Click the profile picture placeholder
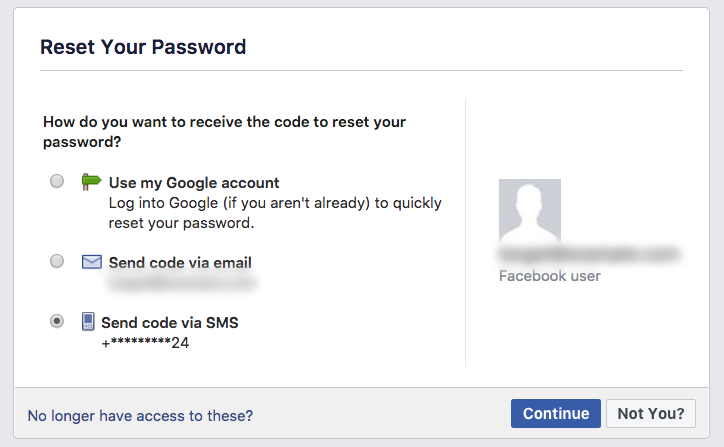Screen dimensions: 724x447 click(530, 210)
